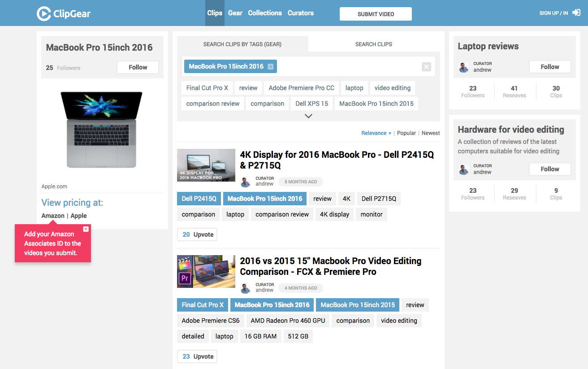Click the 512 GB tag
Image resolution: width=588 pixels, height=369 pixels.
point(298,336)
